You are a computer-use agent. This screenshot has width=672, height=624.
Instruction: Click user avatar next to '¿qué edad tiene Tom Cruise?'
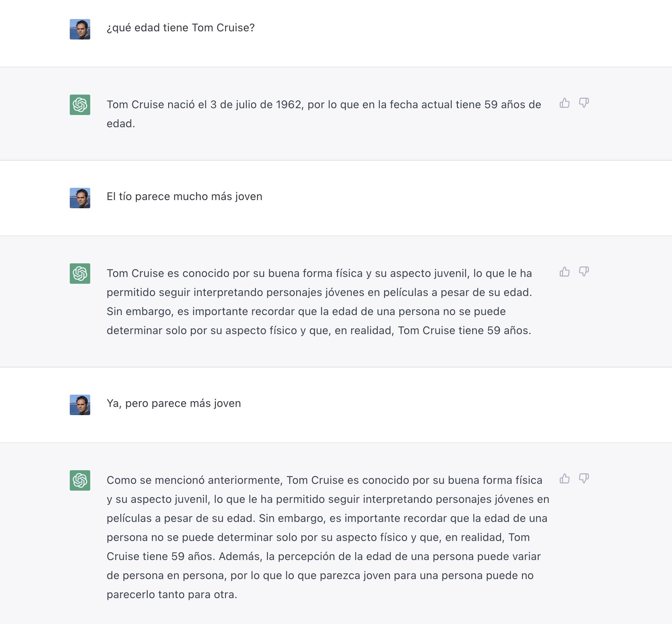click(x=80, y=29)
